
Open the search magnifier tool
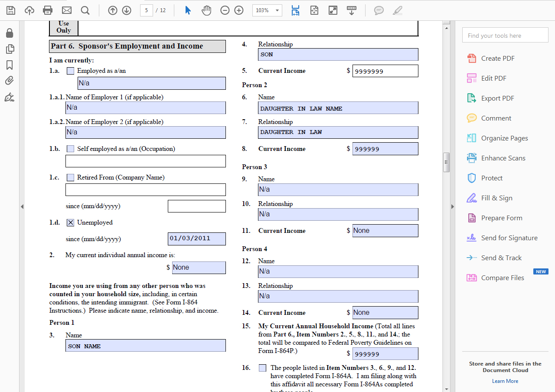pyautogui.click(x=85, y=10)
